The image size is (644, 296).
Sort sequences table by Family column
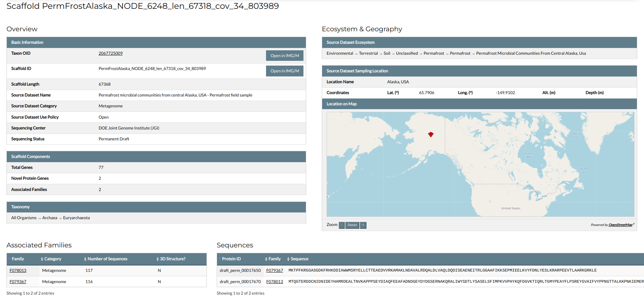pyautogui.click(x=274, y=259)
